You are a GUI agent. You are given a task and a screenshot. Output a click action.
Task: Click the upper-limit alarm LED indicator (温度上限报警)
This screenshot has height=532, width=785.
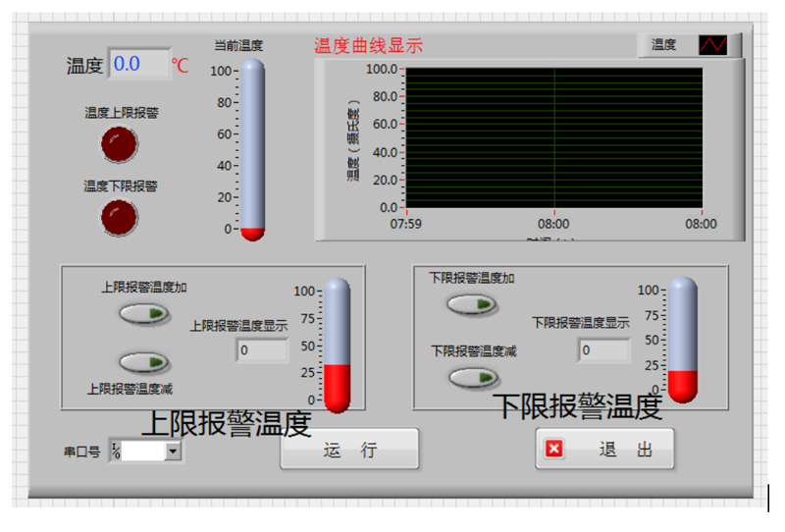pyautogui.click(x=119, y=144)
